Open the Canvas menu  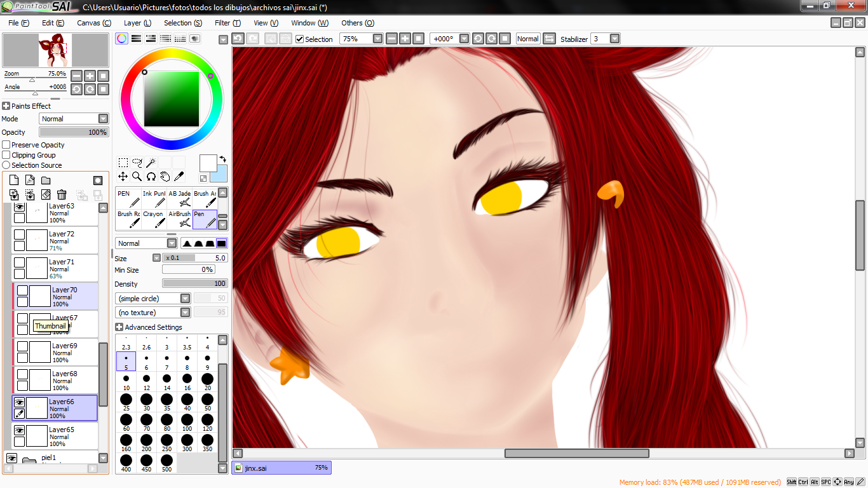94,23
